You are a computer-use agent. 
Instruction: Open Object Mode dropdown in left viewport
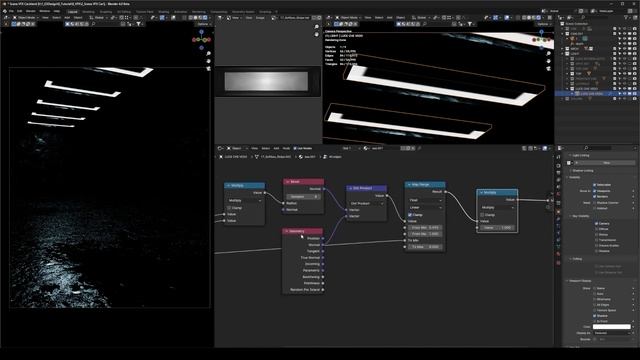25,18
